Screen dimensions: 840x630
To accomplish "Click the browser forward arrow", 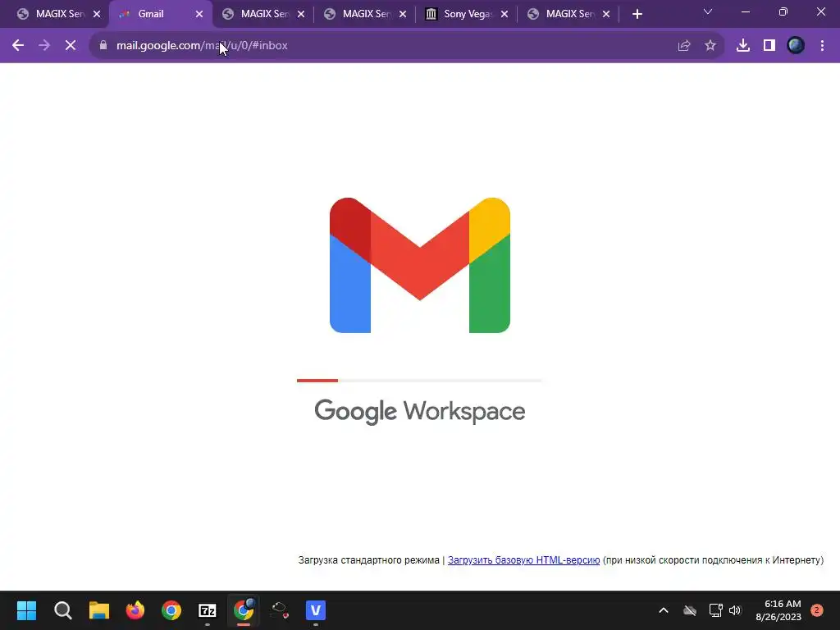I will click(44, 46).
